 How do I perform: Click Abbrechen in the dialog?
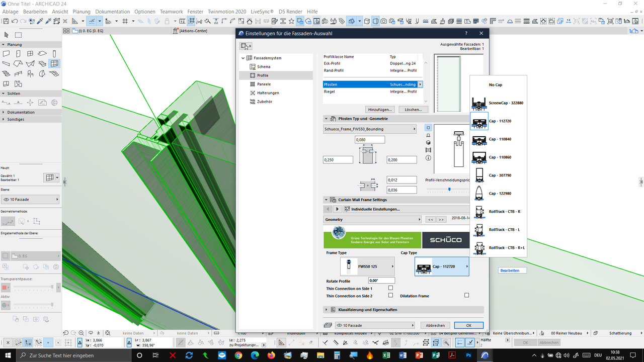click(x=435, y=325)
